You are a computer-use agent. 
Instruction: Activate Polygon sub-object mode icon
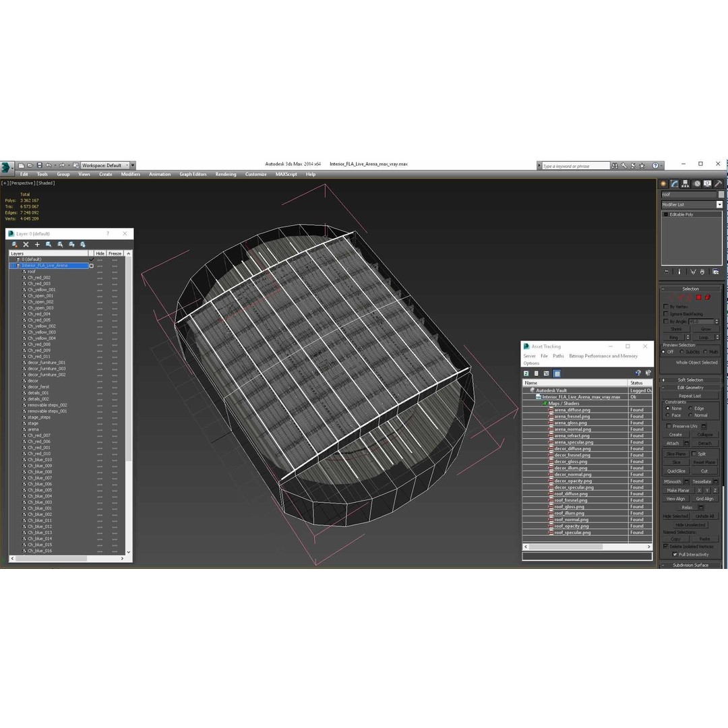click(x=698, y=297)
